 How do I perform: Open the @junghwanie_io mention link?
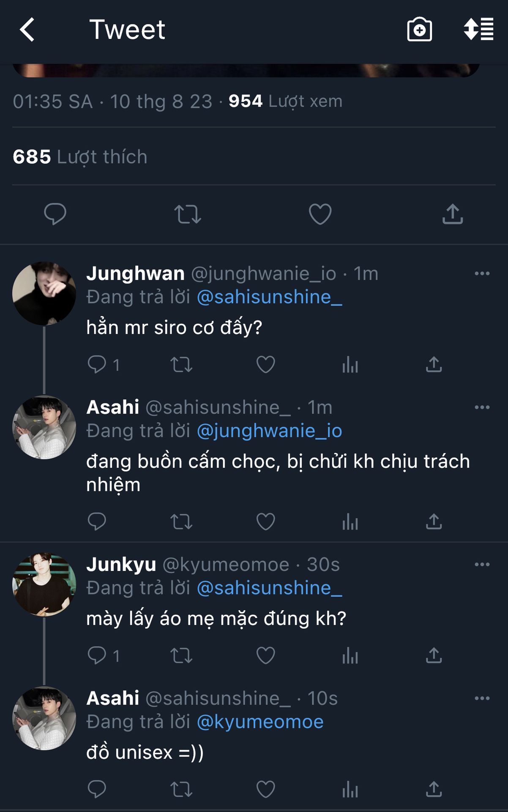269,431
